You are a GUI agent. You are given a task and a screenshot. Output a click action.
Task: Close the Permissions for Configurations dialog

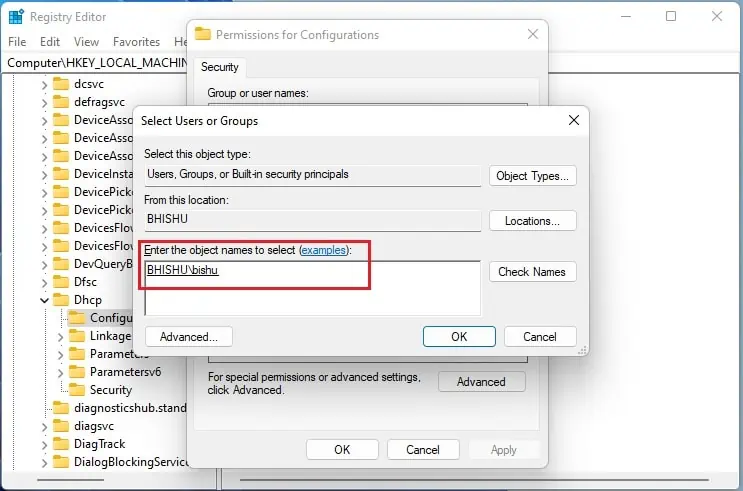[533, 34]
